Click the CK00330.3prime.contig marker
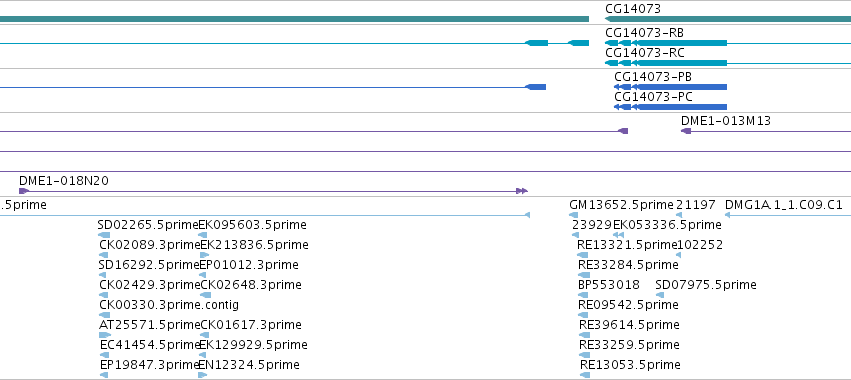This screenshot has height=380, width=851. click(x=105, y=315)
